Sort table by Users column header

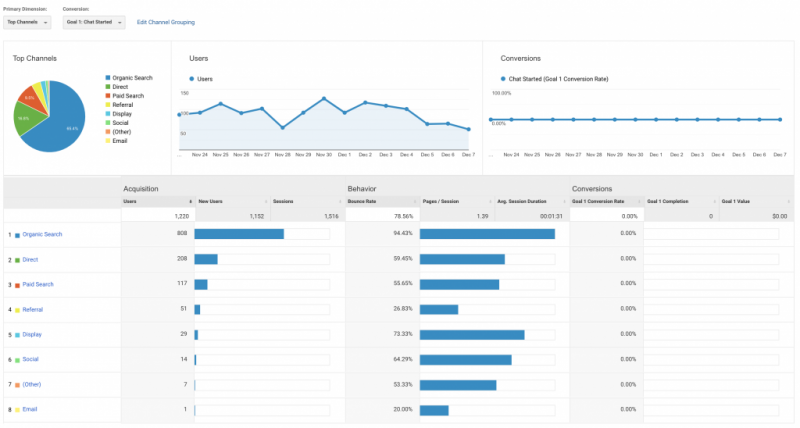[130, 201]
